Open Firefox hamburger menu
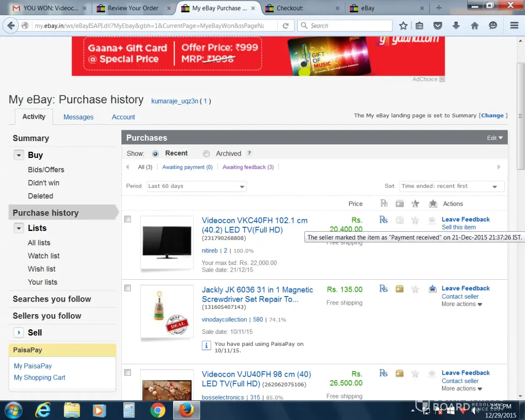This screenshot has height=420, width=525. pos(514,26)
